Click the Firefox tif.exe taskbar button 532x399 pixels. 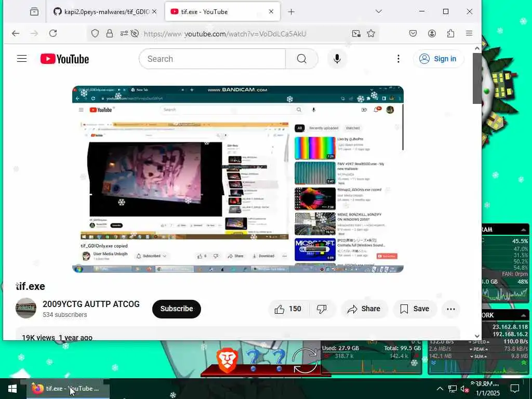click(x=68, y=389)
